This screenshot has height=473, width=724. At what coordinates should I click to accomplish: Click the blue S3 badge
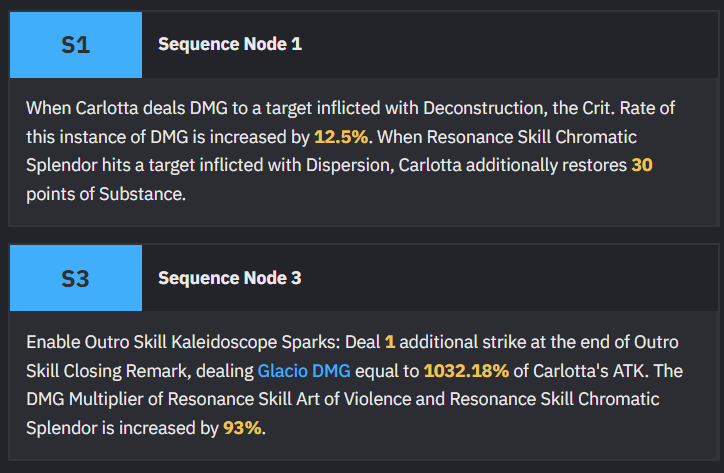coord(76,278)
